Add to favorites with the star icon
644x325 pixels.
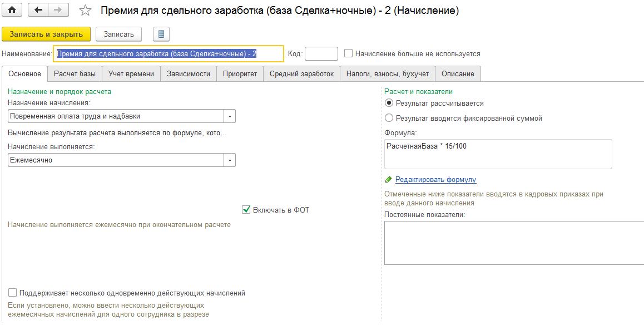click(x=85, y=11)
